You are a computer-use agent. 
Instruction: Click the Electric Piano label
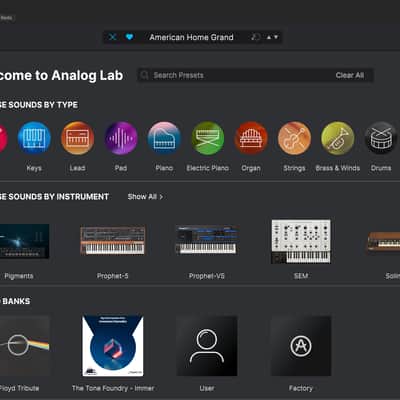click(x=208, y=168)
